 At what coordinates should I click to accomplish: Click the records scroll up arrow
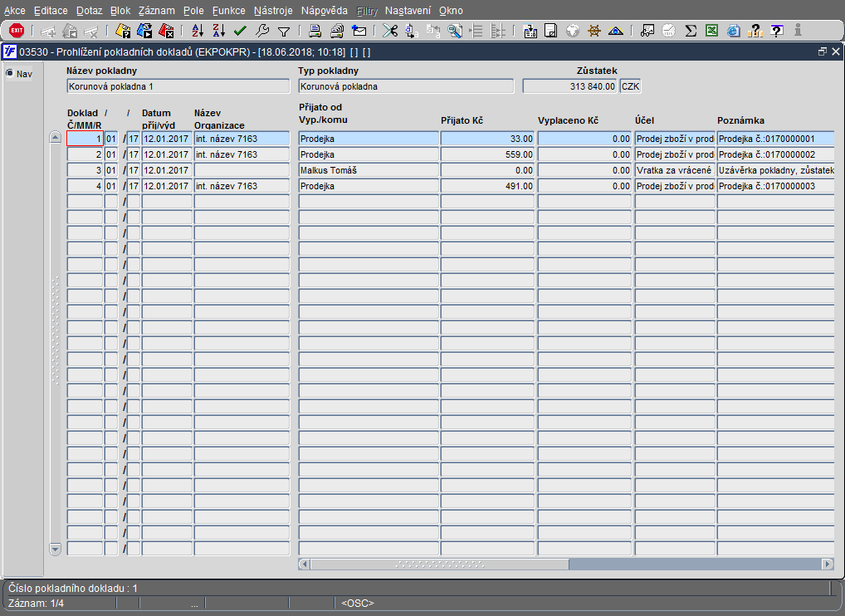click(55, 137)
